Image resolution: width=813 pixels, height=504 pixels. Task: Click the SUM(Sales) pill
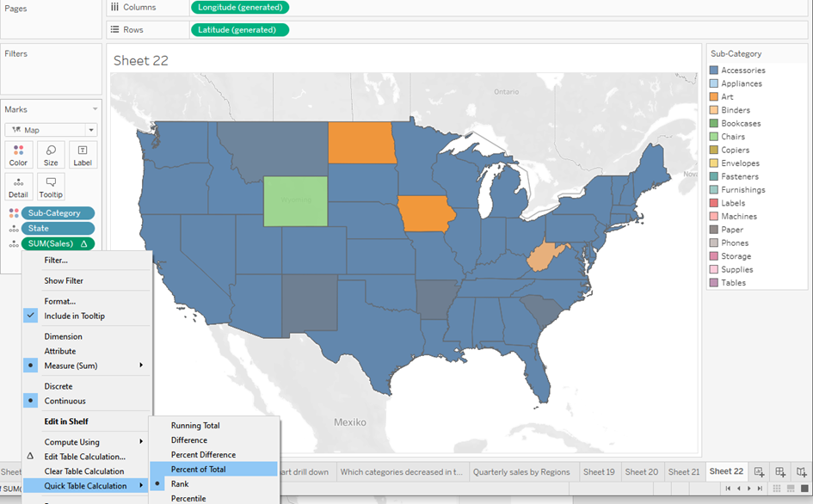59,243
